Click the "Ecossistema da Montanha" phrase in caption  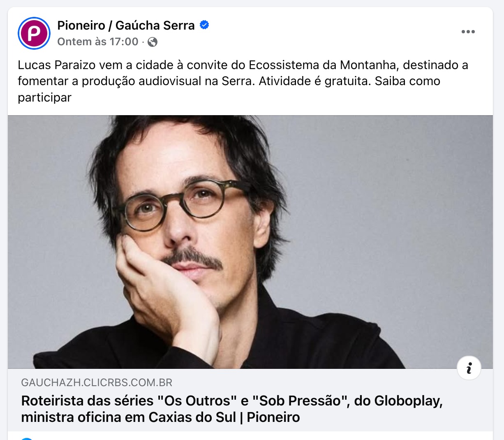click(x=322, y=65)
